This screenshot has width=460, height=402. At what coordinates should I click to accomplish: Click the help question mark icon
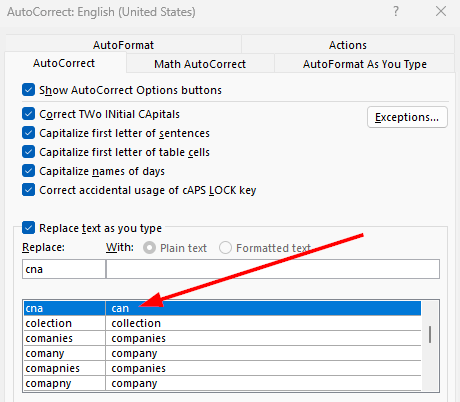click(396, 11)
